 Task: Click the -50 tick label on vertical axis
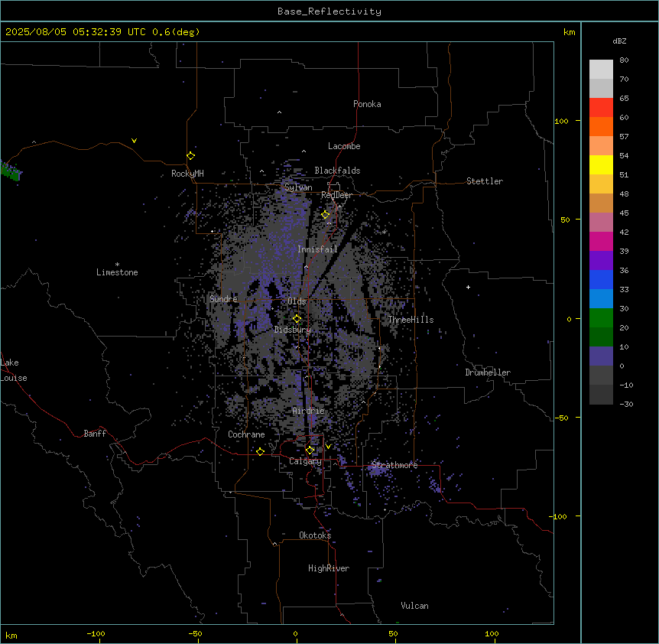pos(561,418)
